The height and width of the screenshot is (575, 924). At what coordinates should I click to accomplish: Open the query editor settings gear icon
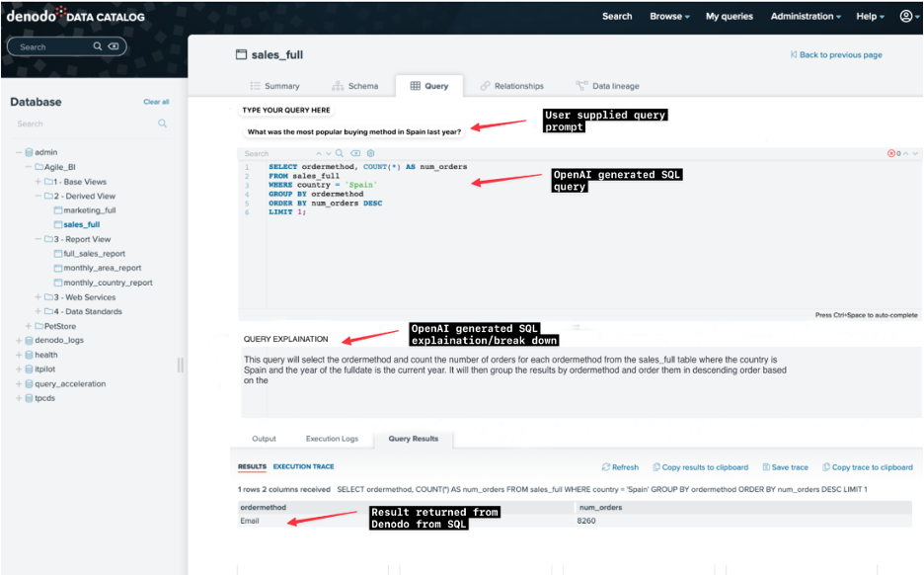click(x=370, y=153)
